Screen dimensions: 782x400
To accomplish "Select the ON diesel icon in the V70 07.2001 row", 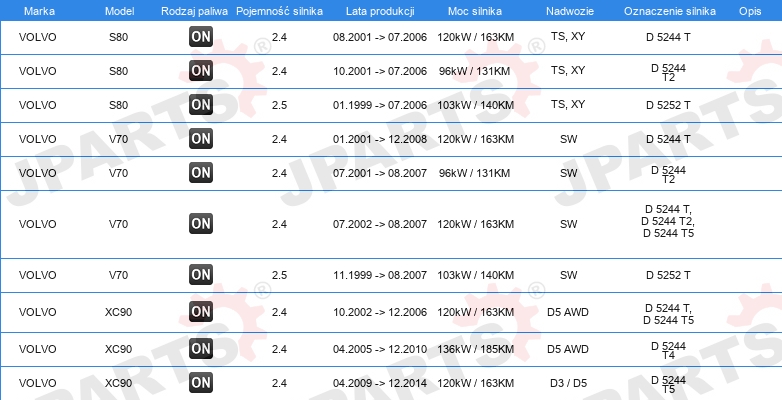I will click(201, 173).
